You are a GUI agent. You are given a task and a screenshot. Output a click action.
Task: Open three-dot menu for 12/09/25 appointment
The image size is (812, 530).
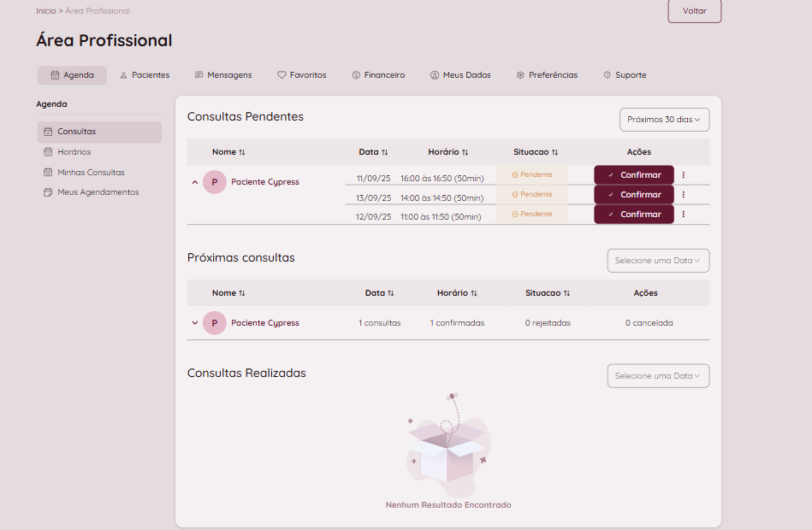[683, 215]
